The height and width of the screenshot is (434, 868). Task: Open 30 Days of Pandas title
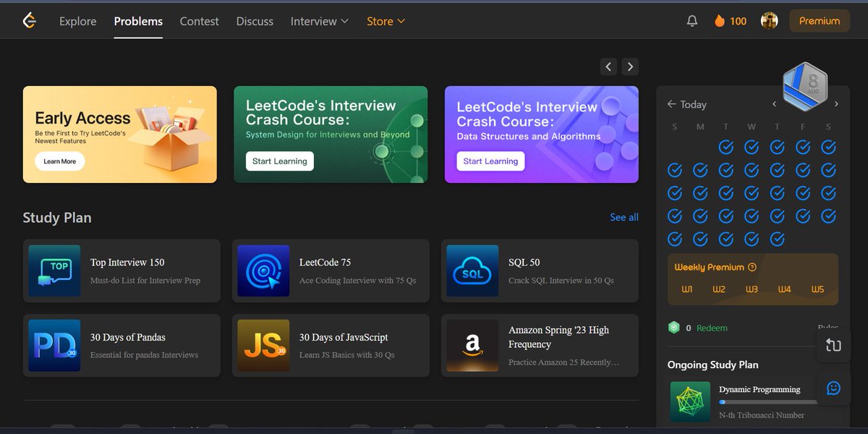point(127,337)
